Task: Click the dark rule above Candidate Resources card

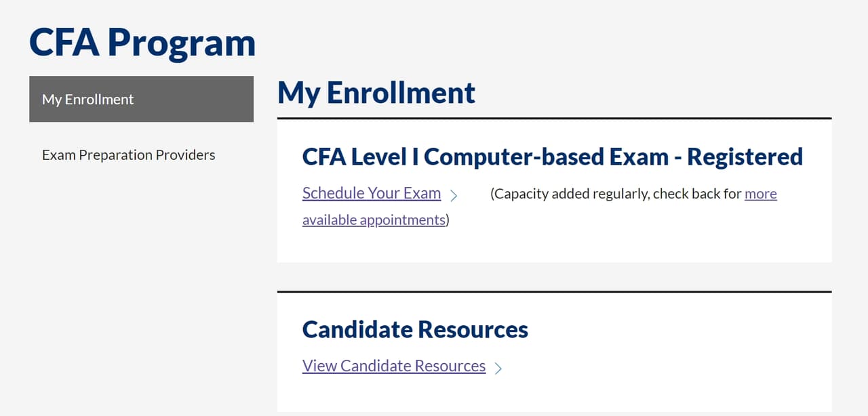Action: click(x=554, y=292)
